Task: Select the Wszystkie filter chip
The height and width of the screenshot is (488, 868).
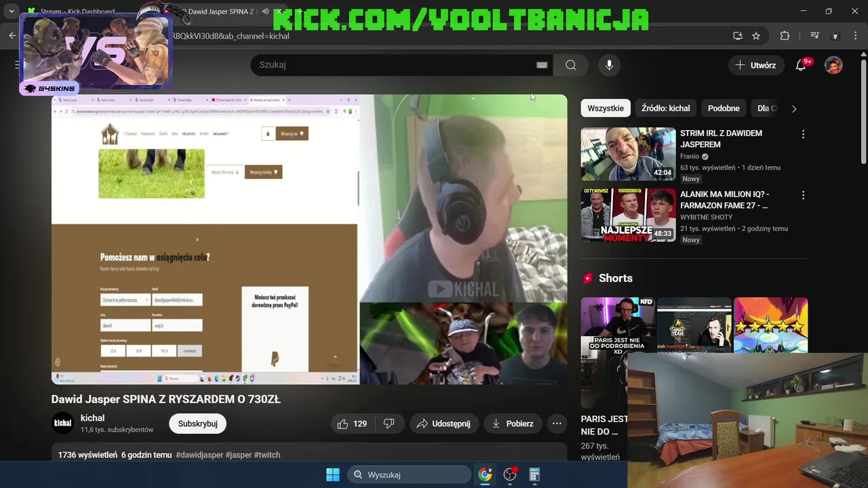Action: click(606, 108)
